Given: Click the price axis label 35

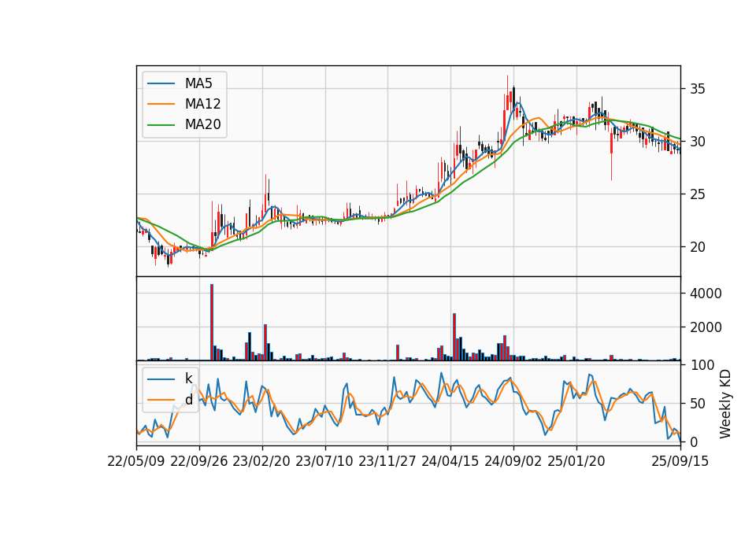Looking at the screenshot, I should click(x=698, y=89).
